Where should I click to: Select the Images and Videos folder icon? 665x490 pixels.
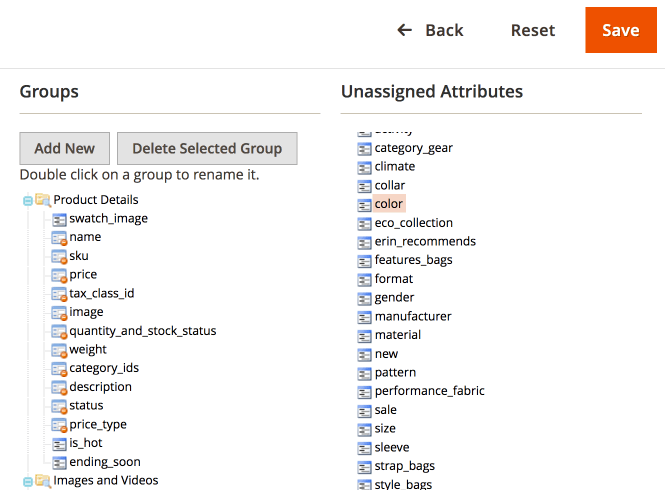click(43, 480)
